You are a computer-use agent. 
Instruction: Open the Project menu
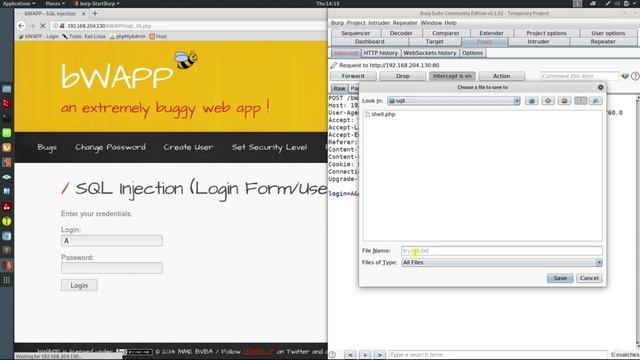[x=356, y=23]
